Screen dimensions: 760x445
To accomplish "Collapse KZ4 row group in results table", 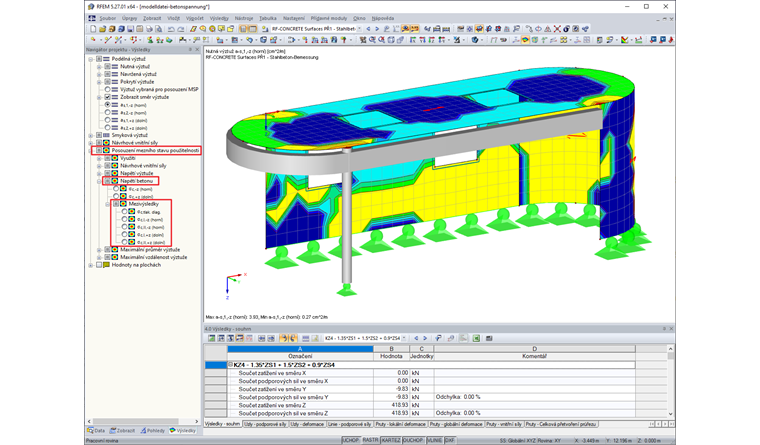I will coord(231,365).
